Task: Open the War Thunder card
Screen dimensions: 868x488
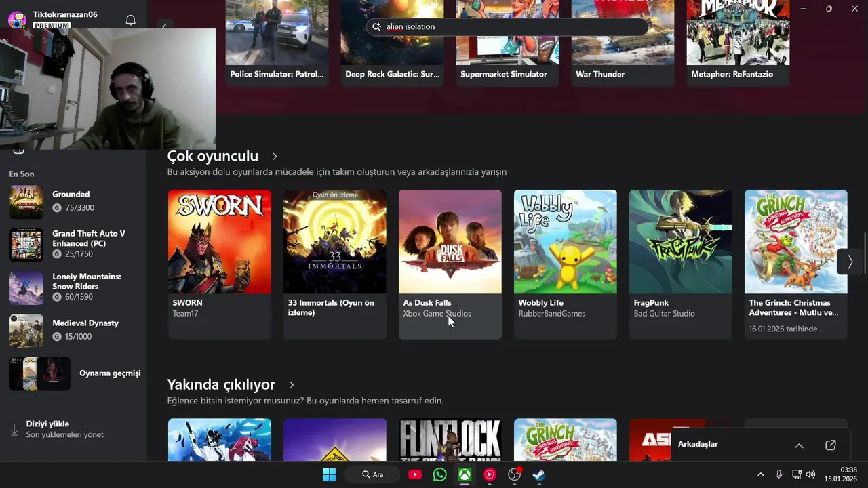Action: point(623,43)
